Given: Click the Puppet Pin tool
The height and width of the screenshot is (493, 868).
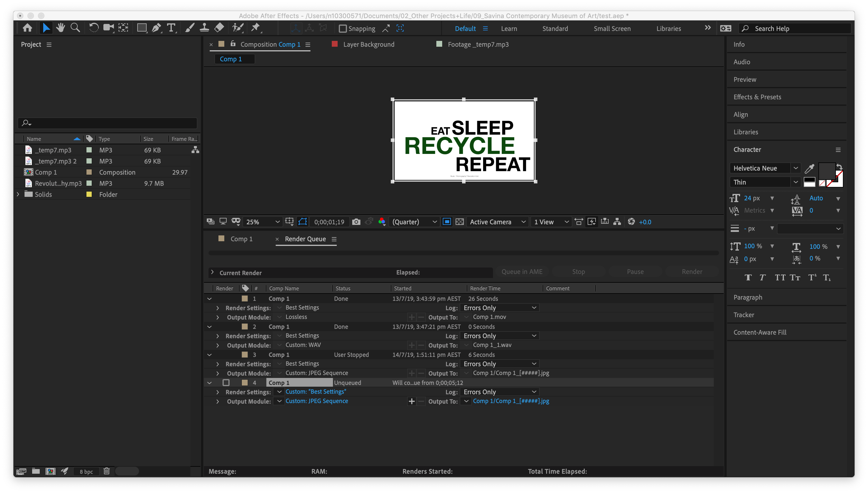Looking at the screenshot, I should click(x=255, y=28).
